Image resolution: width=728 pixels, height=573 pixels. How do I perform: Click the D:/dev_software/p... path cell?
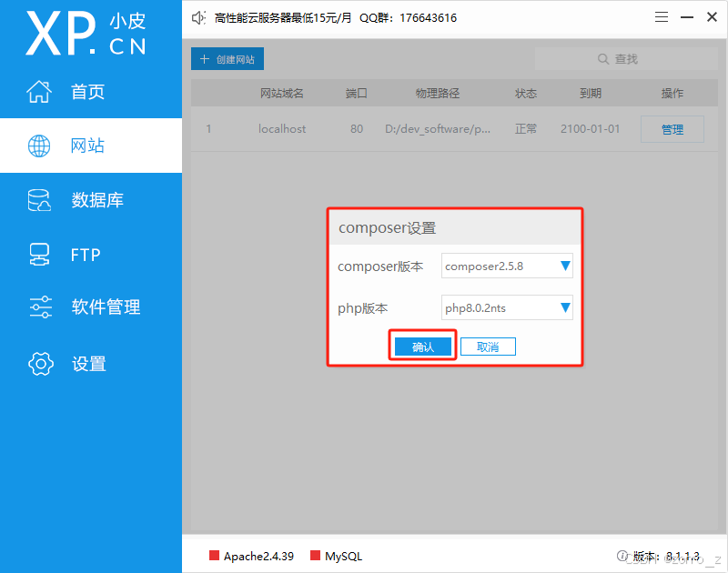coord(438,129)
